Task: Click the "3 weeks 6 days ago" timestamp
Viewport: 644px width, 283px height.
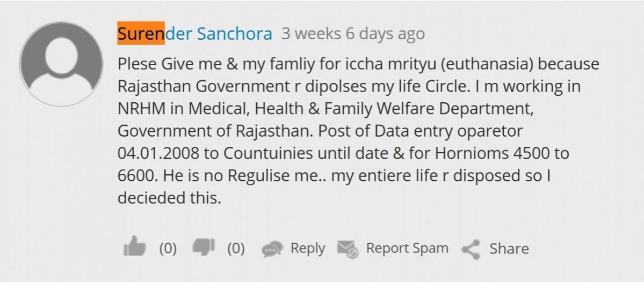Action: pos(353,34)
